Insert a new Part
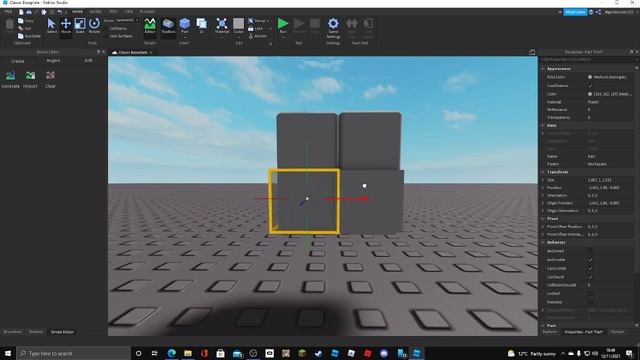Screen dimensions: 640x360 [x=184, y=26]
